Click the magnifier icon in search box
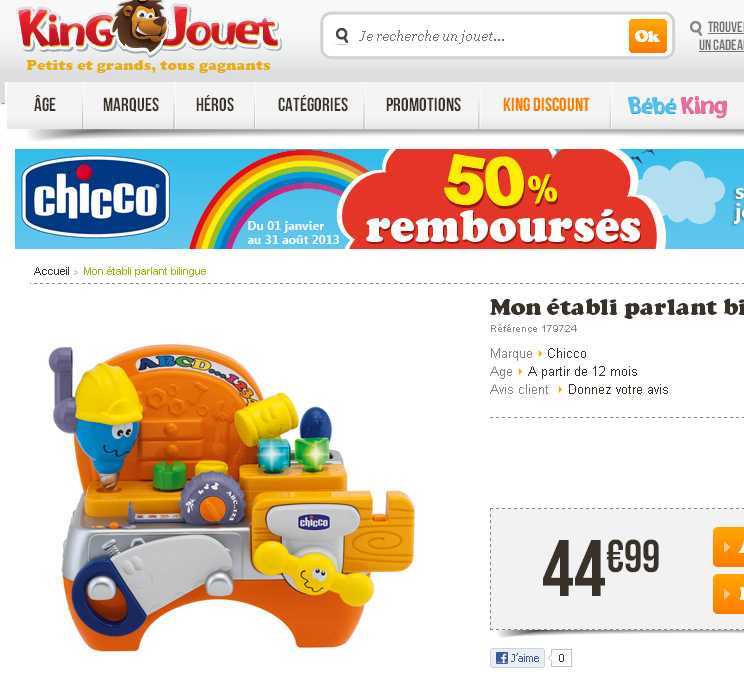The width and height of the screenshot is (744, 686). pyautogui.click(x=342, y=36)
